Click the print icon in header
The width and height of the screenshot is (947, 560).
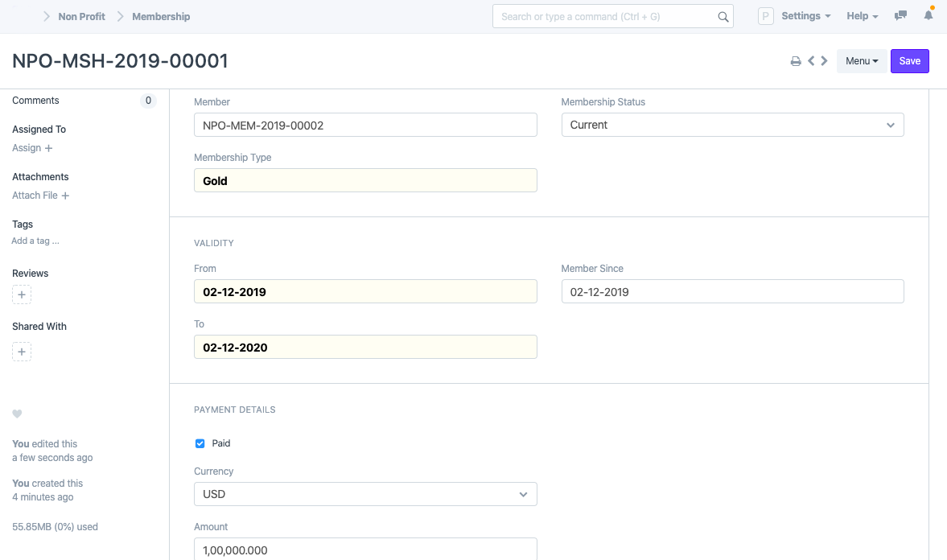(x=796, y=61)
